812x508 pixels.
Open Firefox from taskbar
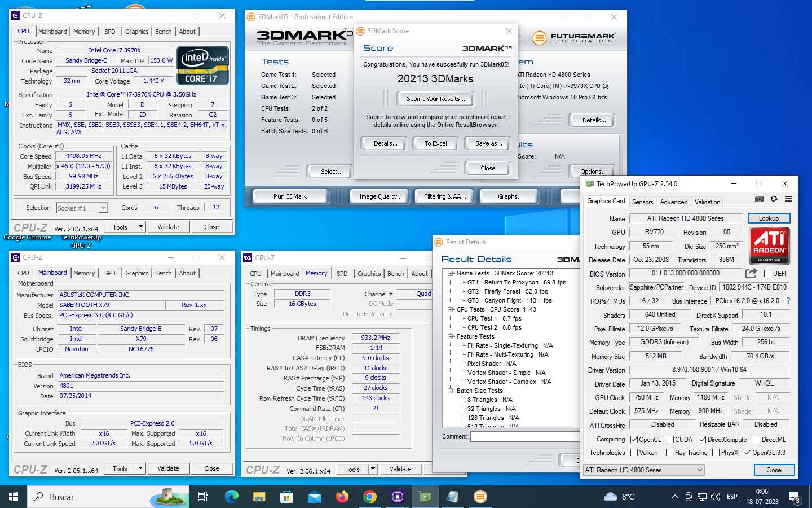pyautogui.click(x=342, y=497)
